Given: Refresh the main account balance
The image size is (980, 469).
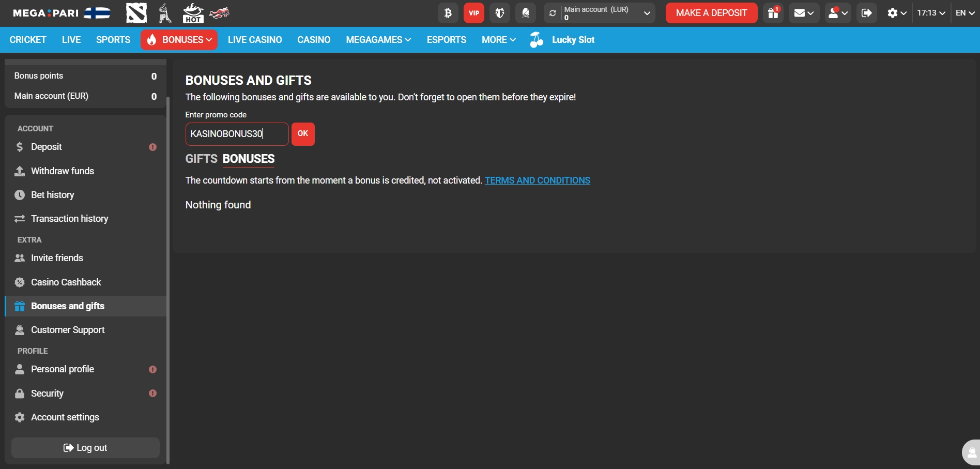Looking at the screenshot, I should (553, 13).
